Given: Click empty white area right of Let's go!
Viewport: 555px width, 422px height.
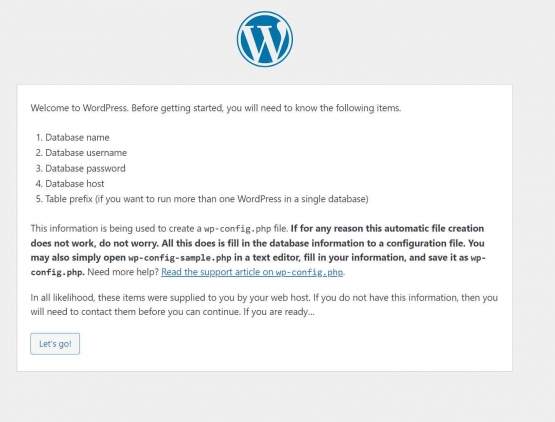Looking at the screenshot, I should click(x=283, y=344).
